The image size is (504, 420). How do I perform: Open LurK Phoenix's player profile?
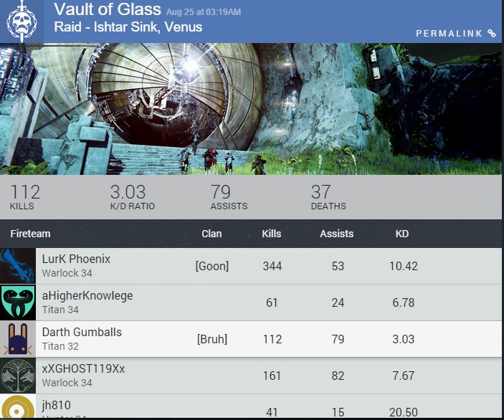pyautogui.click(x=77, y=259)
